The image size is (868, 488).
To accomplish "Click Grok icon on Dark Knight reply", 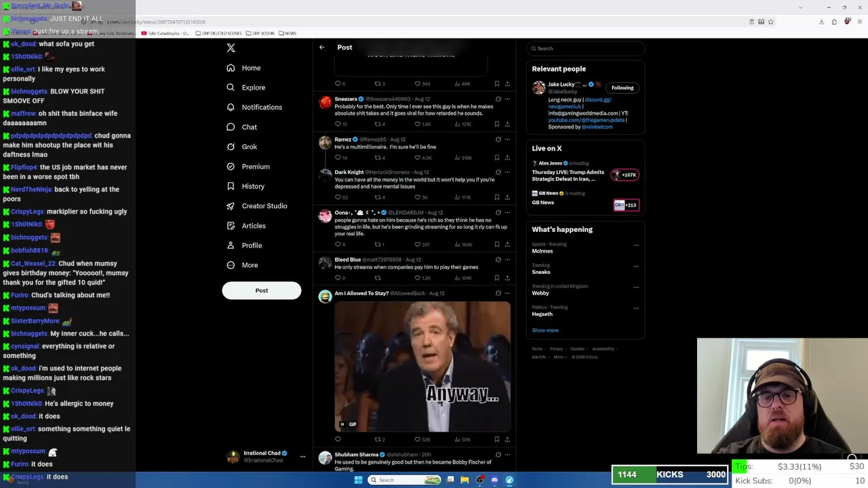I will 498,172.
